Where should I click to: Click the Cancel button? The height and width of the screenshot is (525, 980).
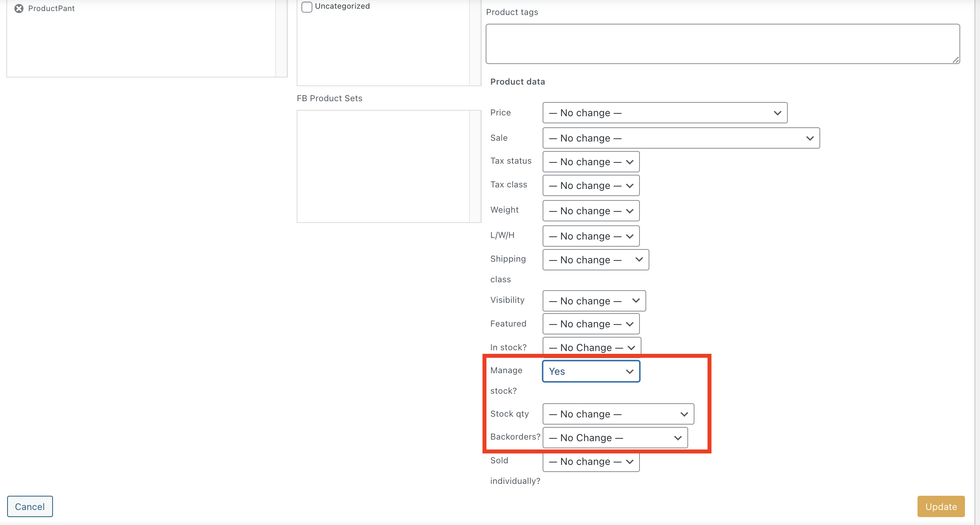30,506
